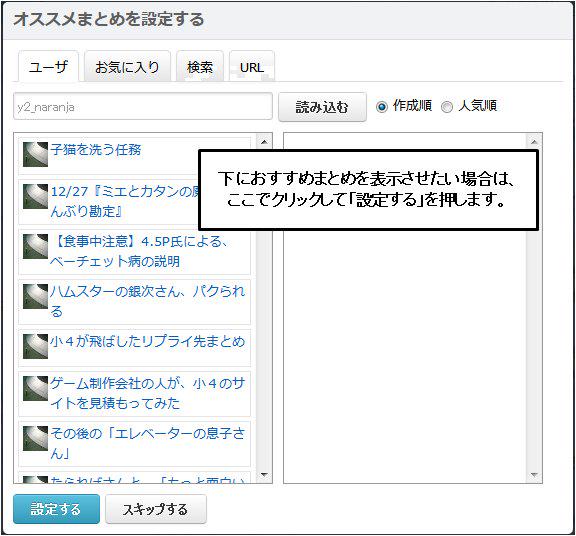Viewport: 576px width, 536px height.
Task: Click thumbnail beside ハムスターの銀次さん entry
Action: (35, 296)
